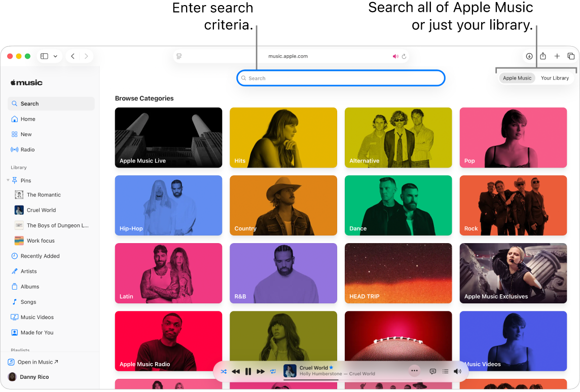Show lyrics with speech bubble icon
The width and height of the screenshot is (580, 392).
coord(432,371)
